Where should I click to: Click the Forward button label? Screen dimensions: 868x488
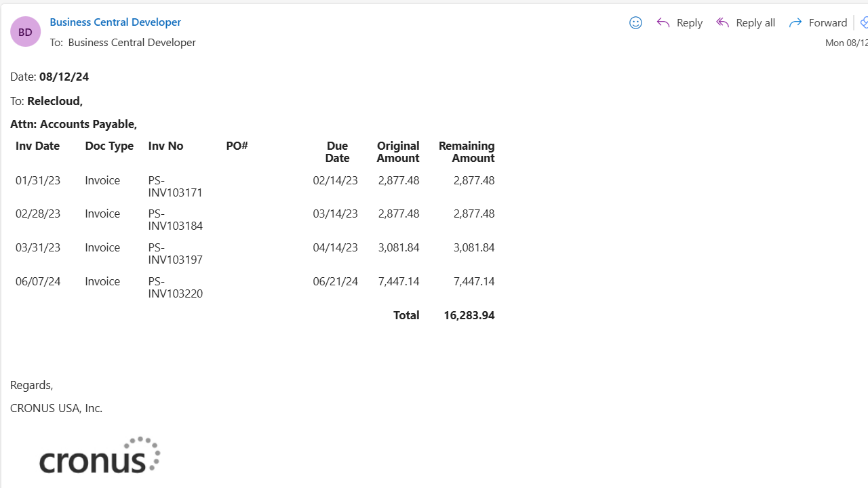(827, 22)
